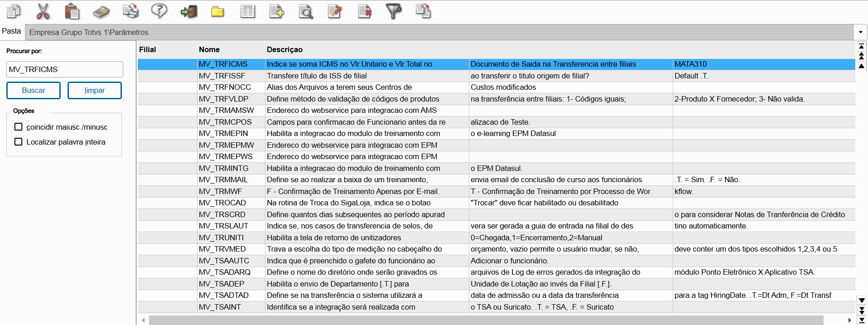The image size is (868, 325).
Task: Select the MV_TRVMED row
Action: pyautogui.click(x=497, y=249)
